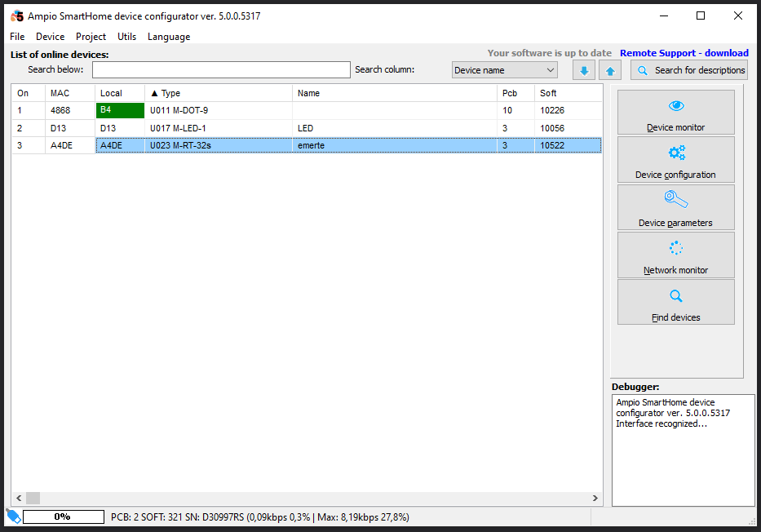Click the gears icon for Device configuration

[x=676, y=153]
